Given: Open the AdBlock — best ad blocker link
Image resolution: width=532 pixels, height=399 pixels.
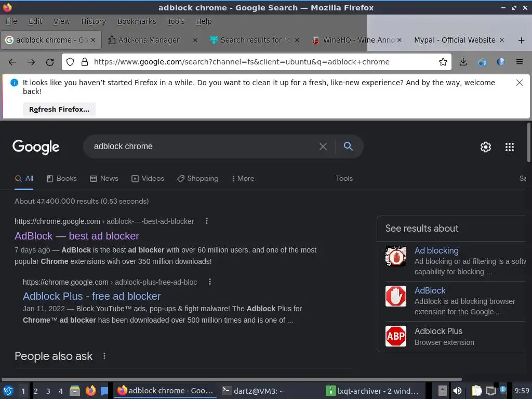Looking at the screenshot, I should [x=77, y=236].
